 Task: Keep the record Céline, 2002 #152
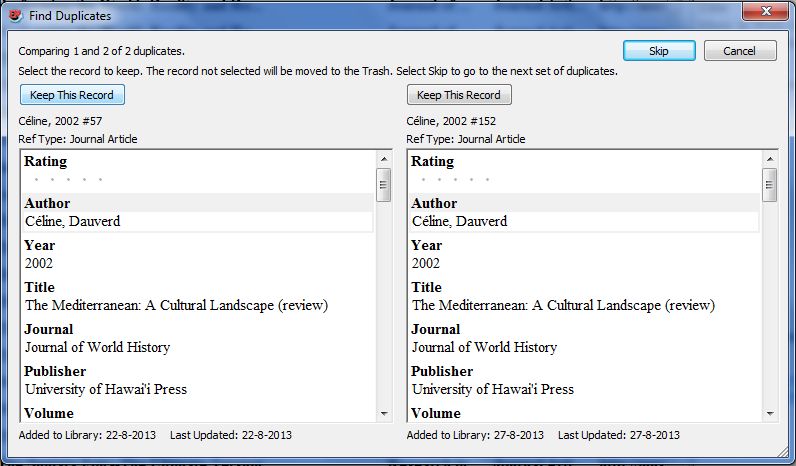[x=459, y=95]
